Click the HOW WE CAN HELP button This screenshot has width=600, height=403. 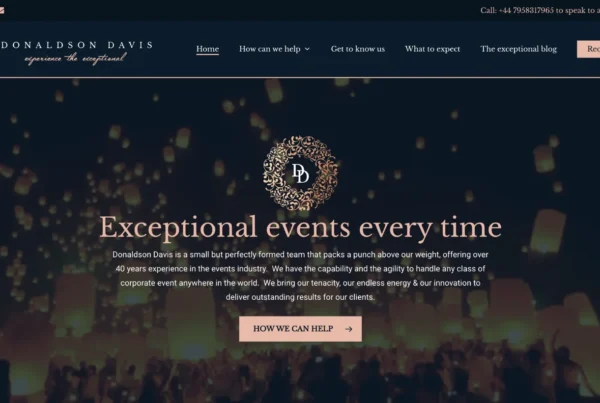point(300,329)
